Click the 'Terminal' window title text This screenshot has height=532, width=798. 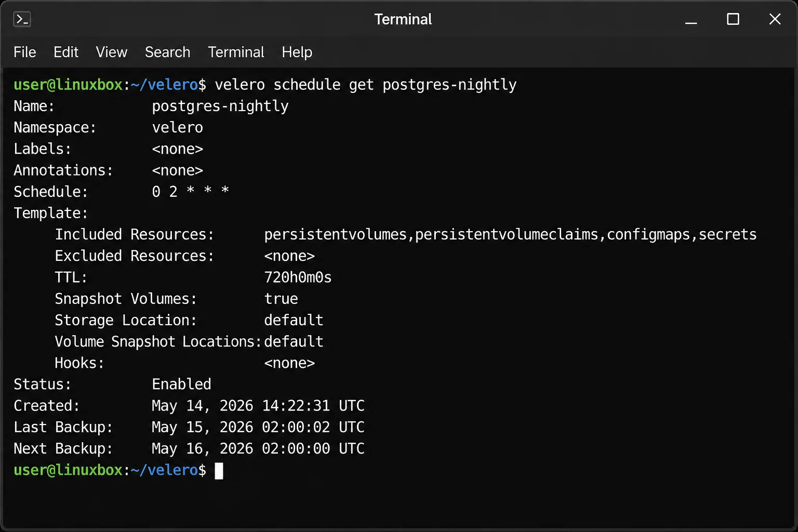(x=403, y=19)
